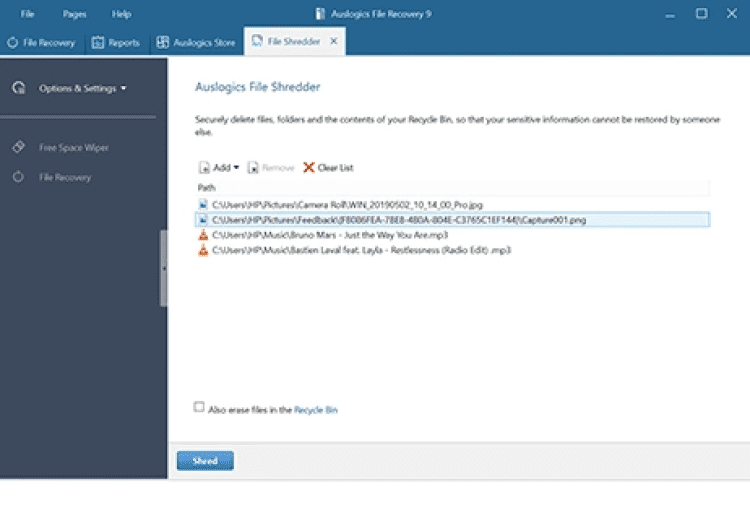
Task: Click the VLC icon beside Bastien Laval mp3
Action: tap(203, 250)
